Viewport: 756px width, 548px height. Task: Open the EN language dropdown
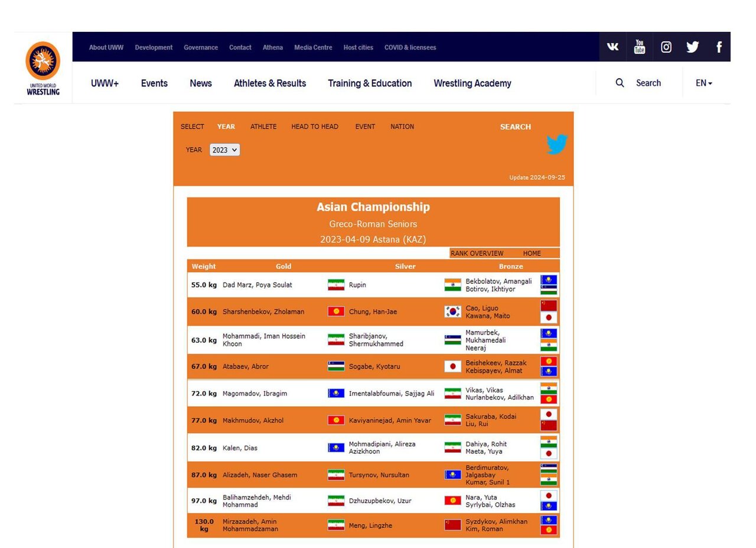[x=703, y=83]
